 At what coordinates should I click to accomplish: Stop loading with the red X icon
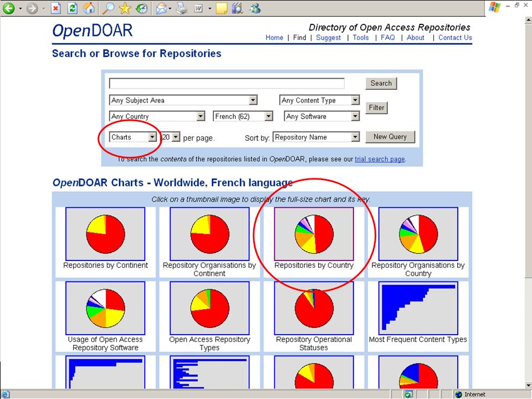tap(55, 8)
